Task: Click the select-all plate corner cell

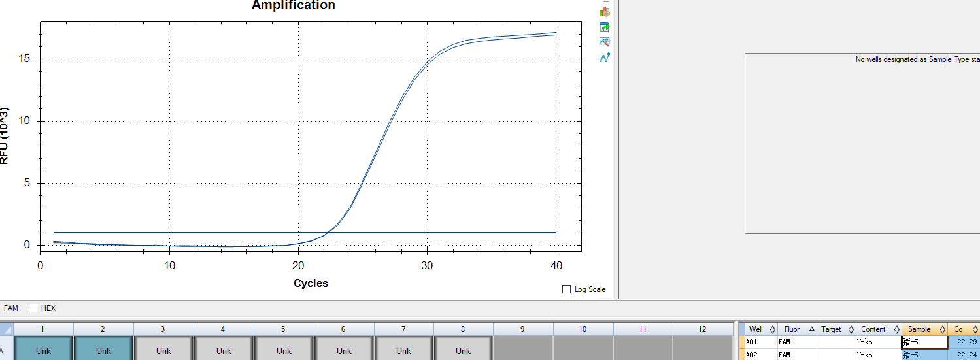Action: pyautogui.click(x=7, y=329)
